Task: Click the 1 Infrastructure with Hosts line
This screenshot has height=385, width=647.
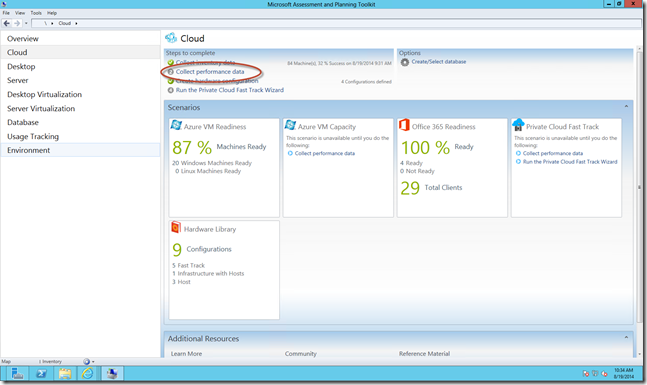Action: (208, 274)
